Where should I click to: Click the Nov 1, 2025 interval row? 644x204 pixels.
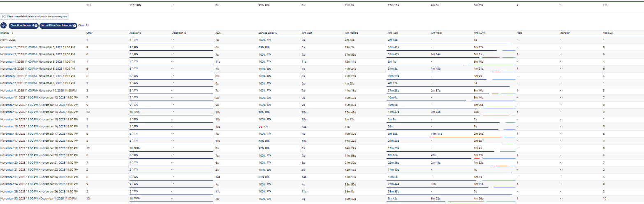tap(8, 40)
